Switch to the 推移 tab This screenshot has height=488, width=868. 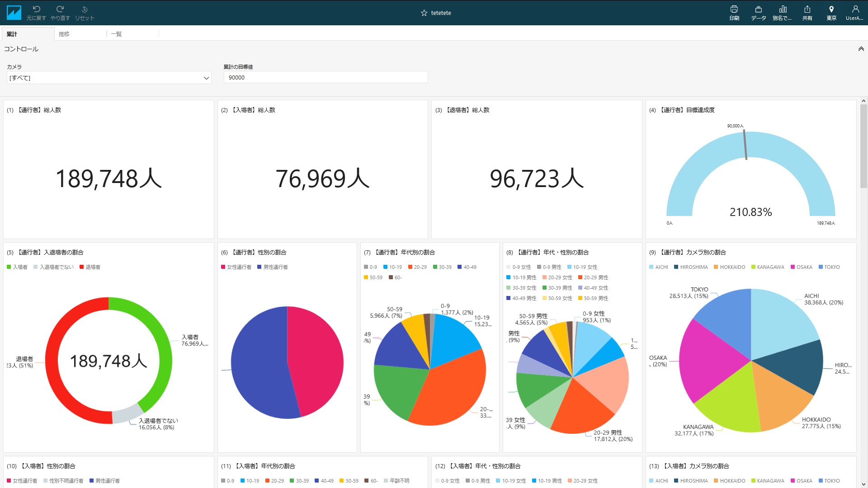80,34
